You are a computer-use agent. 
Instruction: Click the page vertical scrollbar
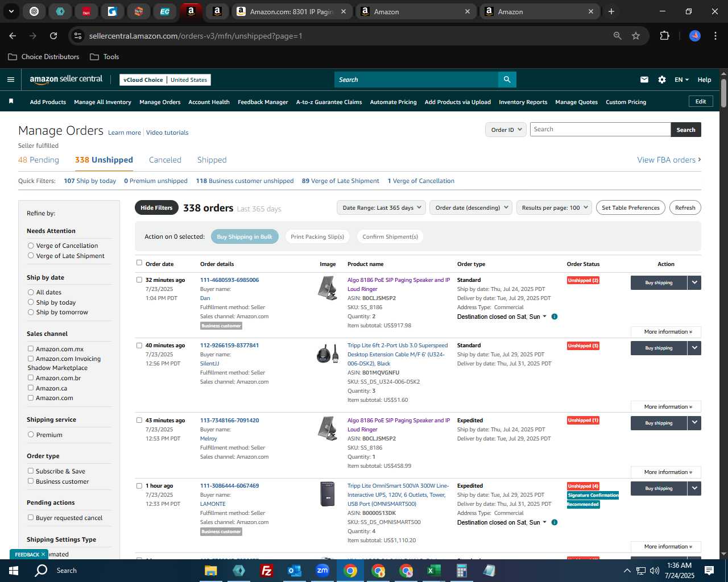point(723,93)
